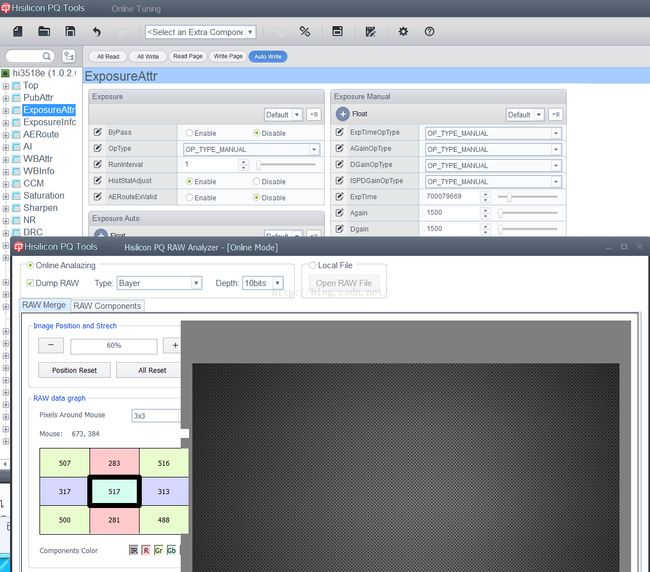Open the OpType OP_TYPE_MANUAL dropdown
Image resolution: width=650 pixels, height=572 pixels.
point(252,149)
